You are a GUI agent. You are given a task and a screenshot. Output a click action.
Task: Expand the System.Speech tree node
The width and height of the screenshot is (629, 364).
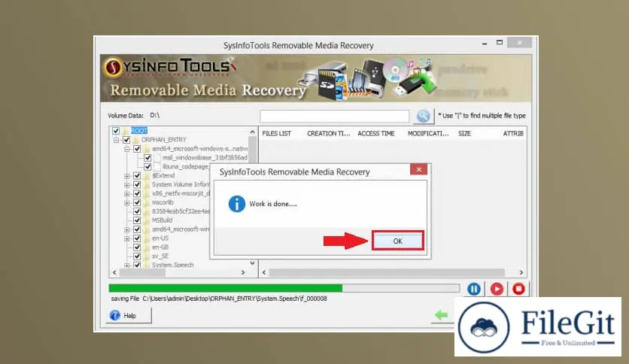[126, 265]
